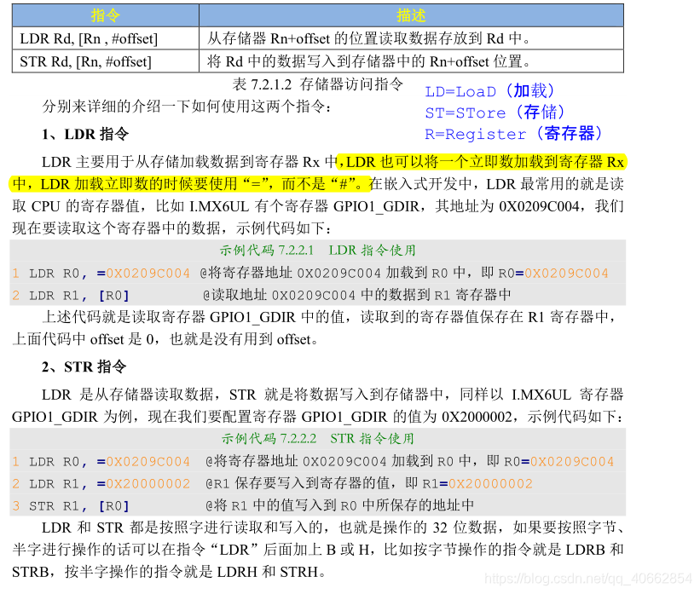The width and height of the screenshot is (700, 594).
Task: Click the table header cell '描述'
Action: click(x=411, y=15)
